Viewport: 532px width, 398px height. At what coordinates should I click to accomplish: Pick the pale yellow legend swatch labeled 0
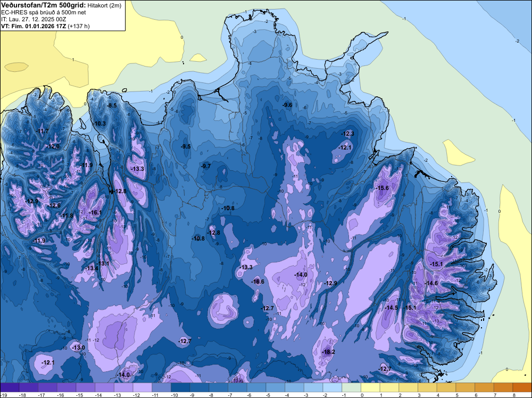tap(370, 387)
